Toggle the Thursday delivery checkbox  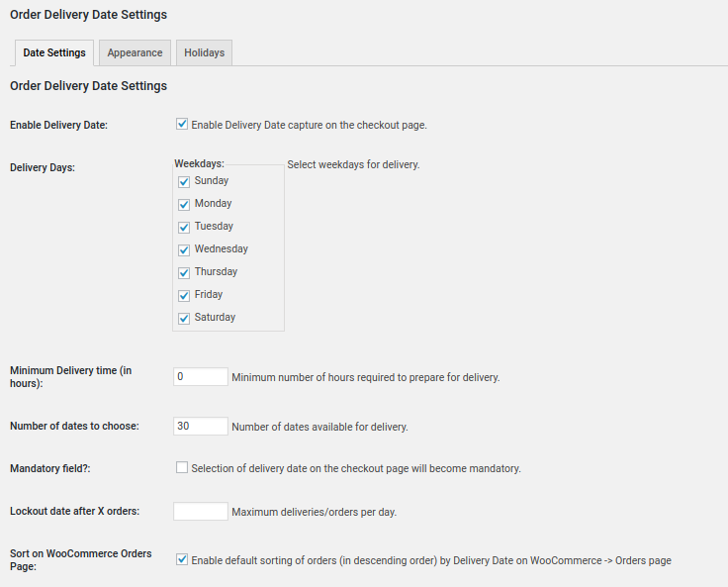tap(184, 273)
